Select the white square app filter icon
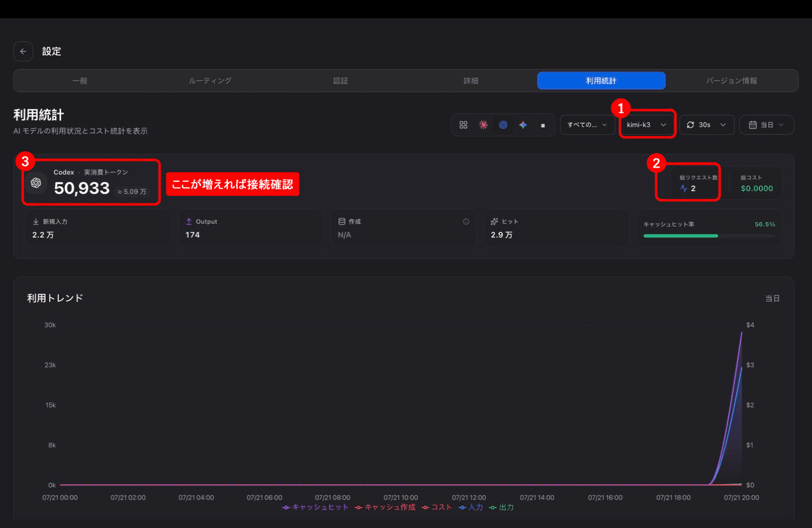Image resolution: width=812 pixels, height=528 pixels. point(543,125)
